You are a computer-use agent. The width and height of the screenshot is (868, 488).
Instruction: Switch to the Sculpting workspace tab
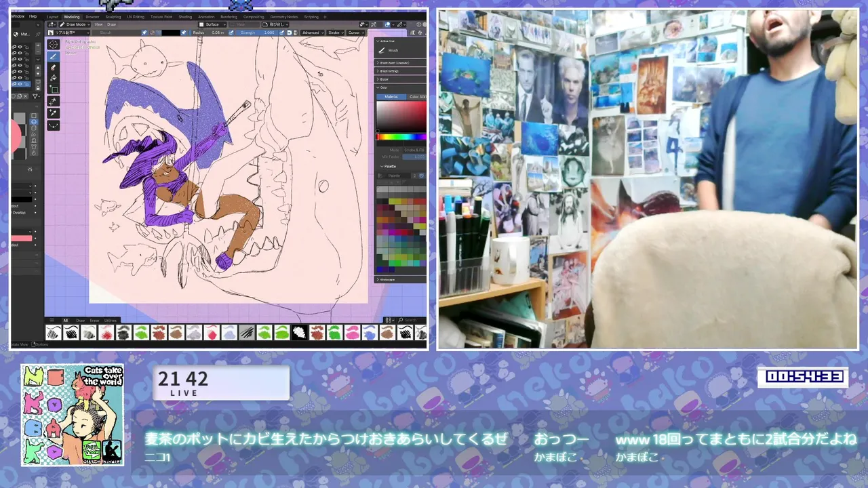click(113, 17)
